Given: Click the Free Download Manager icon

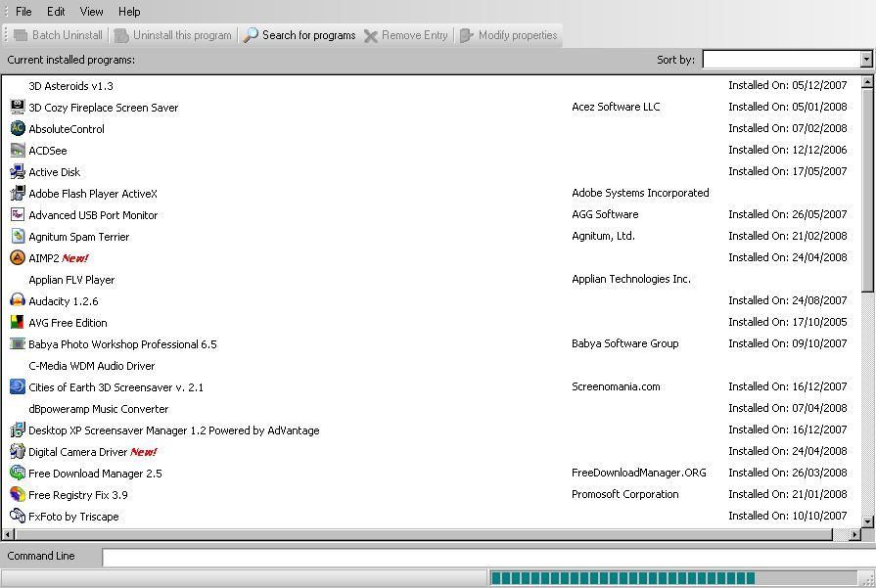Looking at the screenshot, I should 18,473.
